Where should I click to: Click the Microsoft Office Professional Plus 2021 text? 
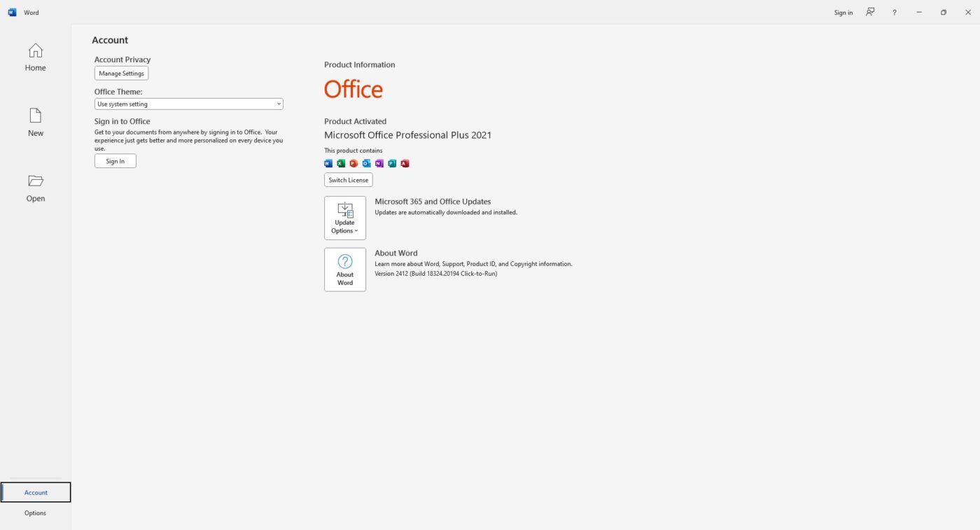click(408, 135)
